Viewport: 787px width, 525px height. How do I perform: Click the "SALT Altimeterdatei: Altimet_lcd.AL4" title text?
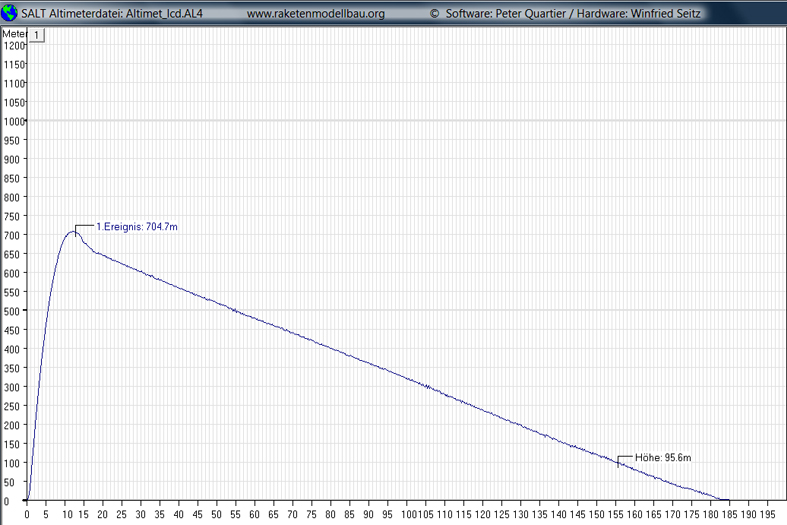tap(112, 14)
